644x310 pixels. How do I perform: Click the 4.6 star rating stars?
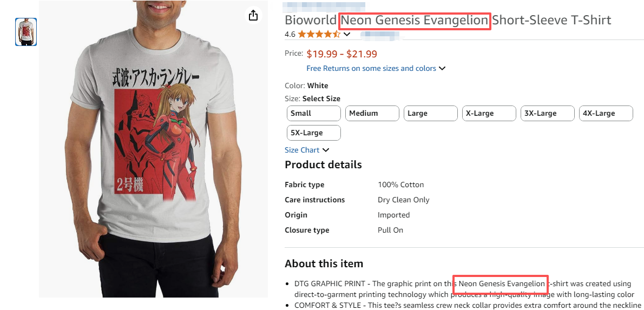pyautogui.click(x=319, y=34)
